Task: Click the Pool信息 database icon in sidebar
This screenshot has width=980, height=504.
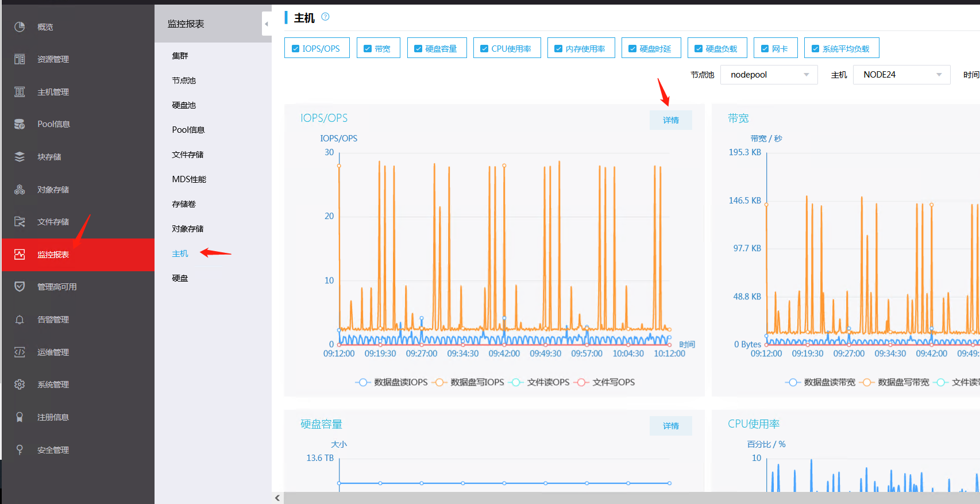Action: (x=20, y=124)
